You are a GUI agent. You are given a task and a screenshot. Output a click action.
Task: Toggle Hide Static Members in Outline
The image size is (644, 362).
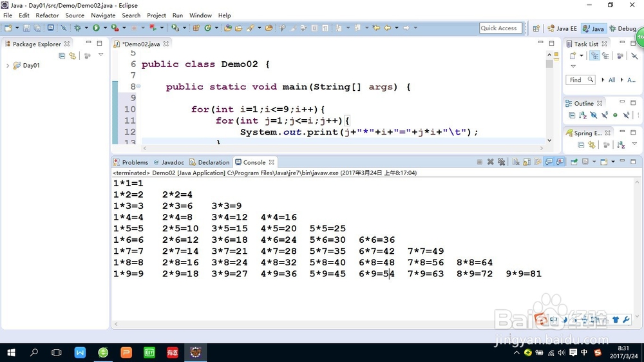coord(605,115)
